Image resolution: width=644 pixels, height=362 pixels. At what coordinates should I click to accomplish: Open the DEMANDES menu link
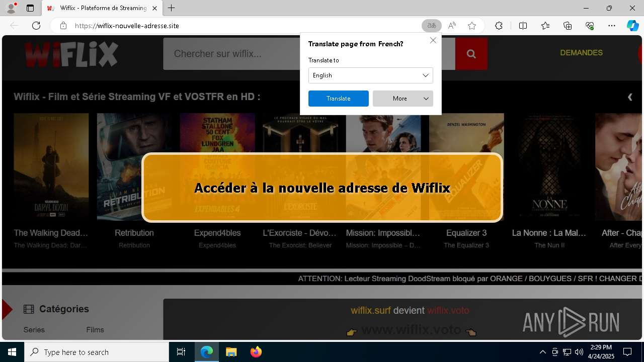click(581, 52)
